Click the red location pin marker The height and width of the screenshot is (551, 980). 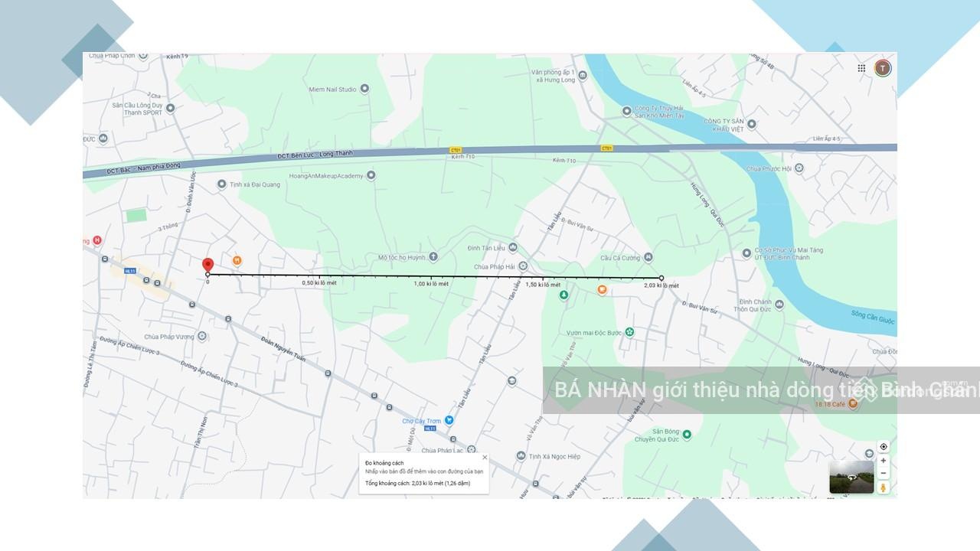[207, 265]
